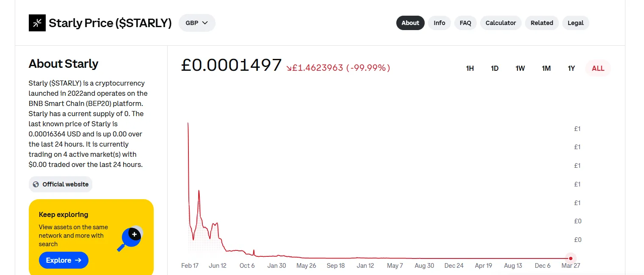This screenshot has width=644, height=275.
Task: Open the GBP currency dropdown
Action: tap(197, 23)
